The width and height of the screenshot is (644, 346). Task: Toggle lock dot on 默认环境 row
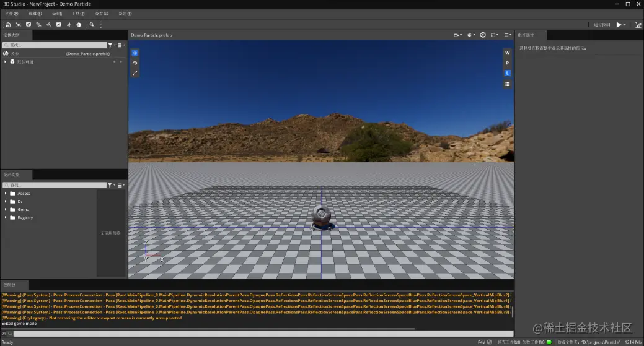[121, 61]
